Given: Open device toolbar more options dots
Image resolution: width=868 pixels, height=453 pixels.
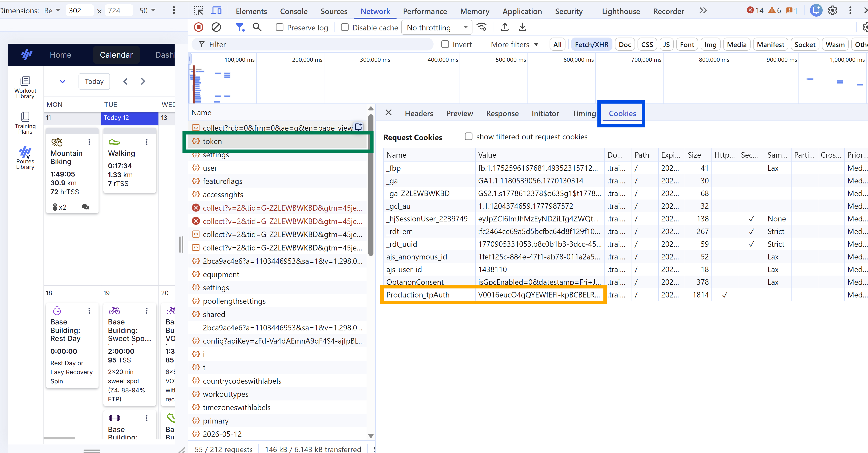Looking at the screenshot, I should (174, 10).
